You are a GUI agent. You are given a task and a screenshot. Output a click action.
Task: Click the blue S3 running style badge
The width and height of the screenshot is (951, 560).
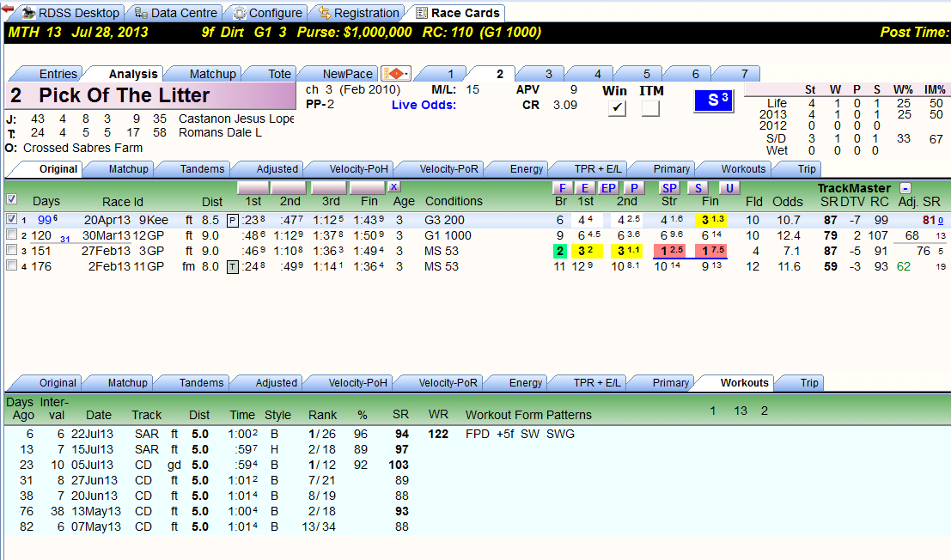714,100
